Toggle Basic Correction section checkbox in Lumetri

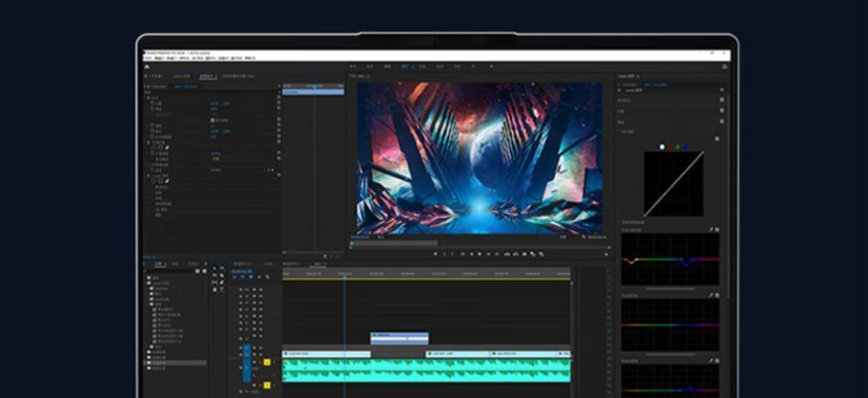(722, 99)
